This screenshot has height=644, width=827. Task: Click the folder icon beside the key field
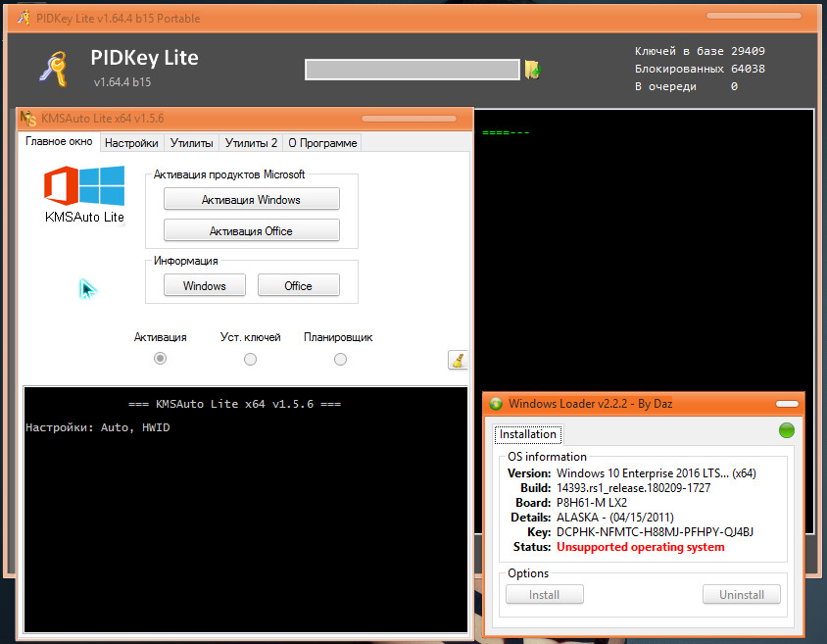[532, 70]
